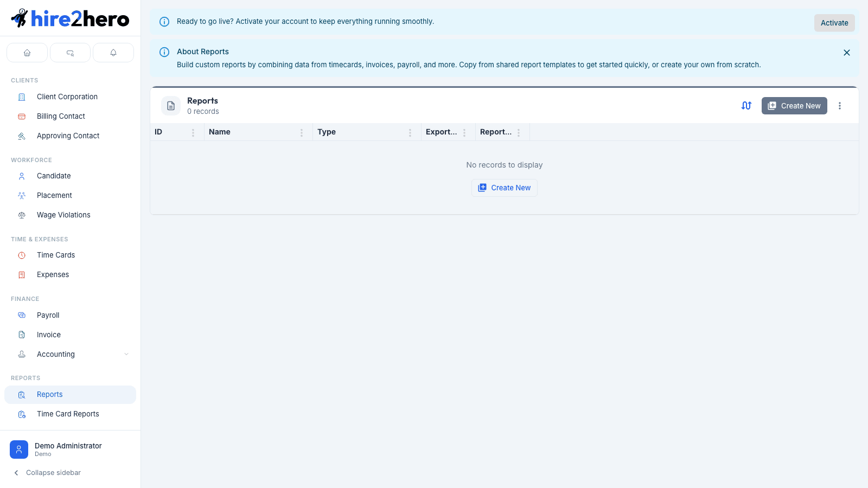Click the Candidate person icon
The image size is (868, 488).
[22, 176]
